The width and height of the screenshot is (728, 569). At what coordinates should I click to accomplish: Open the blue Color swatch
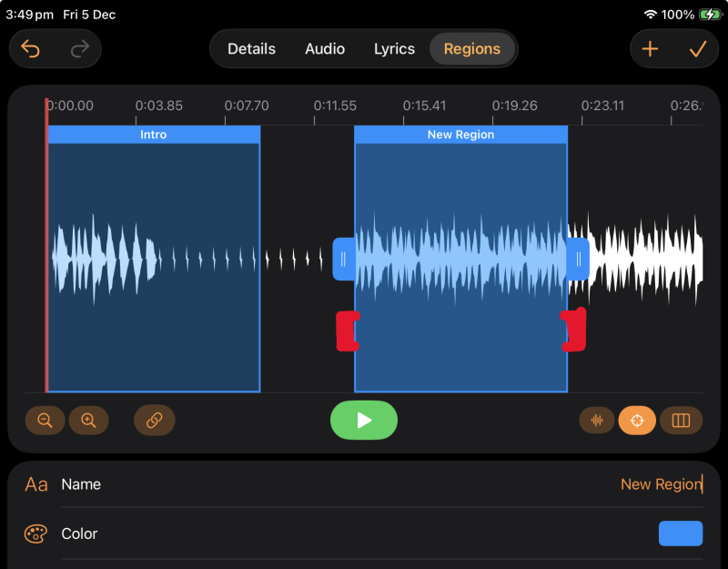pos(680,533)
